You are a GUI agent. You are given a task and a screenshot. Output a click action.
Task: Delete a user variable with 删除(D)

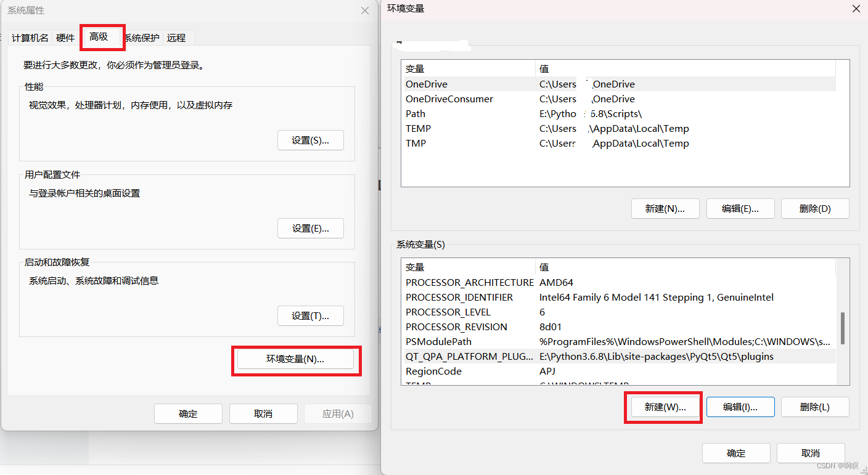pyautogui.click(x=815, y=208)
